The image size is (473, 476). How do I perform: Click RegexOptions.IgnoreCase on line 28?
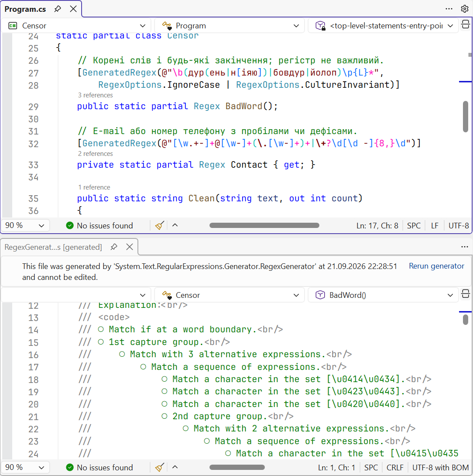click(159, 85)
